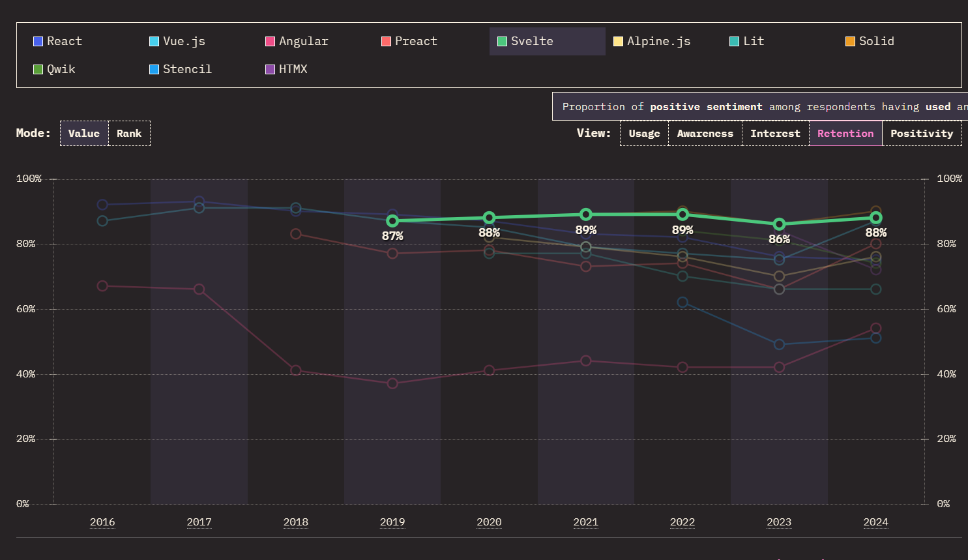Switch mode to Rank

[x=129, y=133]
